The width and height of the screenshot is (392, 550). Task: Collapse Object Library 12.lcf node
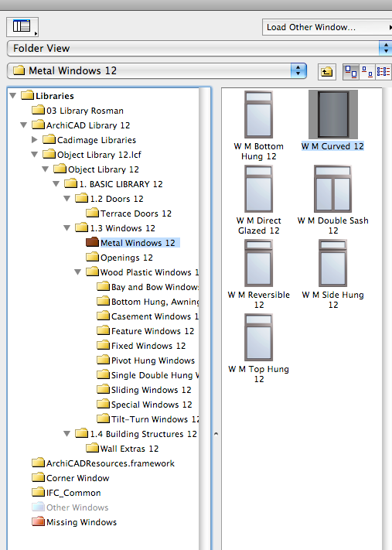click(34, 155)
